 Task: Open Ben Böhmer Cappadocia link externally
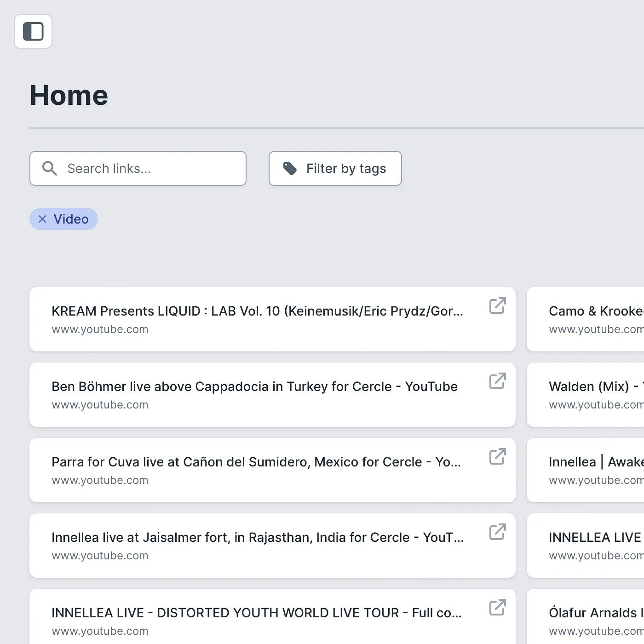pos(498,381)
